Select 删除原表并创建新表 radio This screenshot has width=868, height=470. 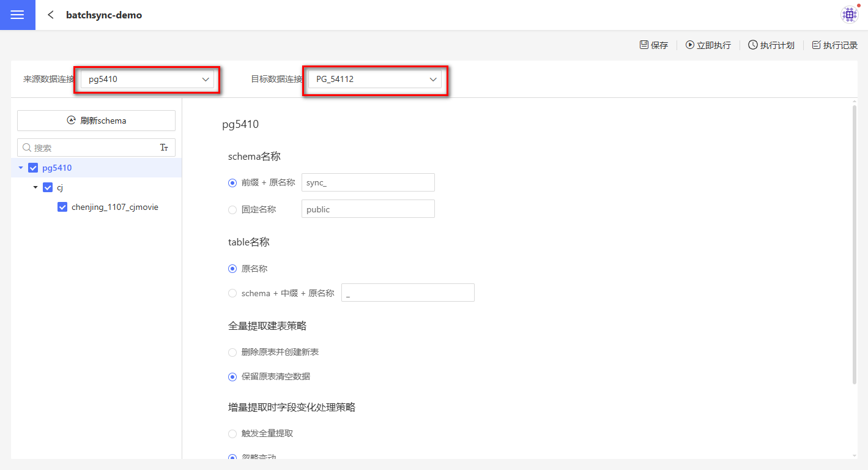[x=232, y=352]
